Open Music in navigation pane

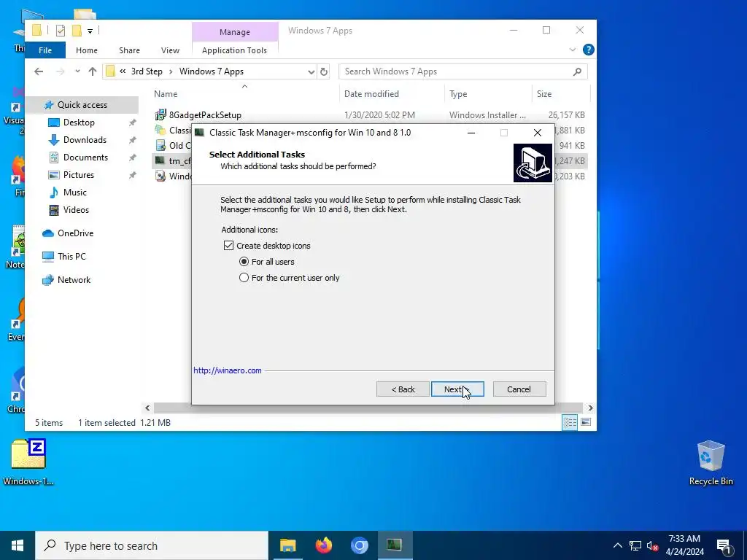pyautogui.click(x=75, y=192)
